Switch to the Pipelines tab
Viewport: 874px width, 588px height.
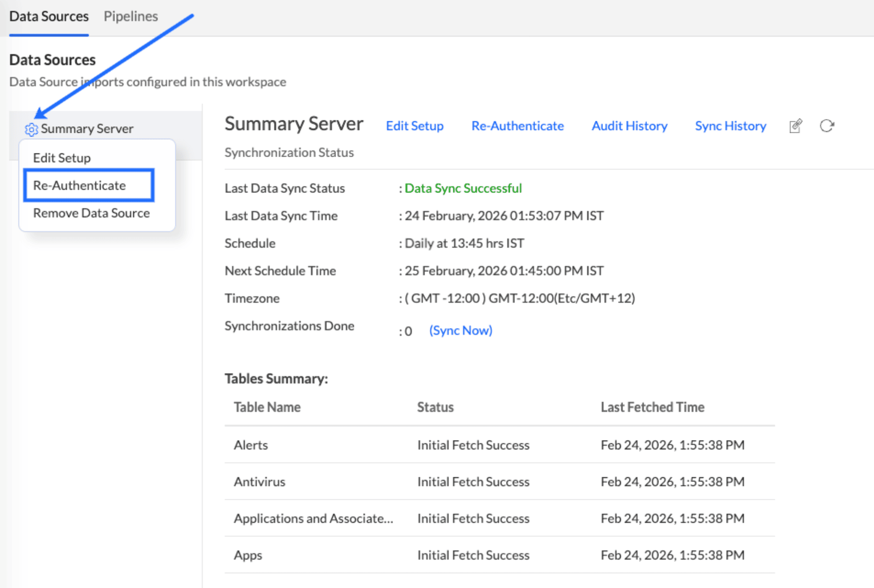coord(131,17)
